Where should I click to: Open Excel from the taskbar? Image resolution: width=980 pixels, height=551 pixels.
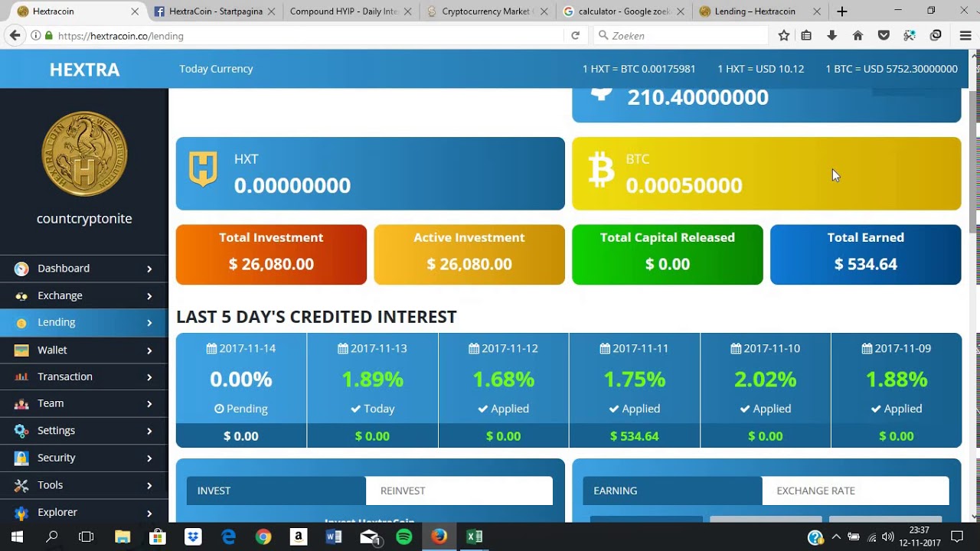[x=474, y=536]
